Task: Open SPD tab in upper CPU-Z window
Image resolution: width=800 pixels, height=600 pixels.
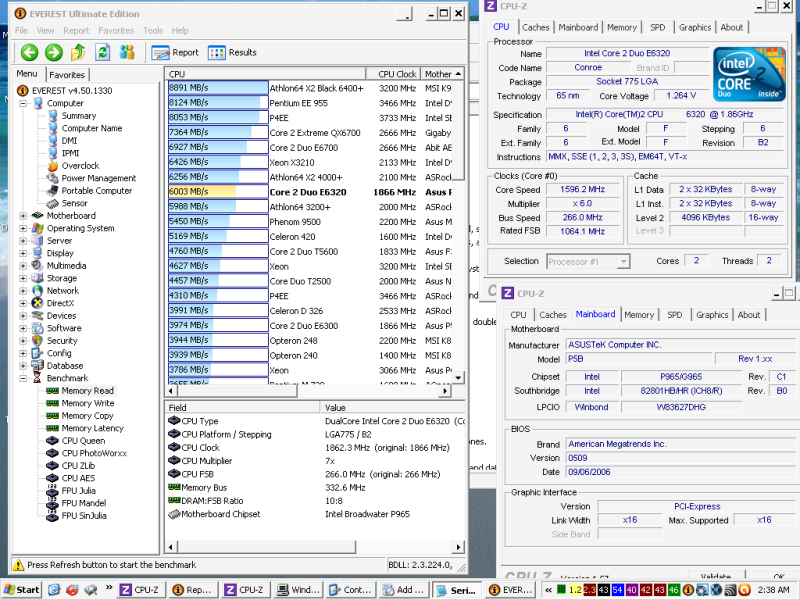Action: [658, 28]
